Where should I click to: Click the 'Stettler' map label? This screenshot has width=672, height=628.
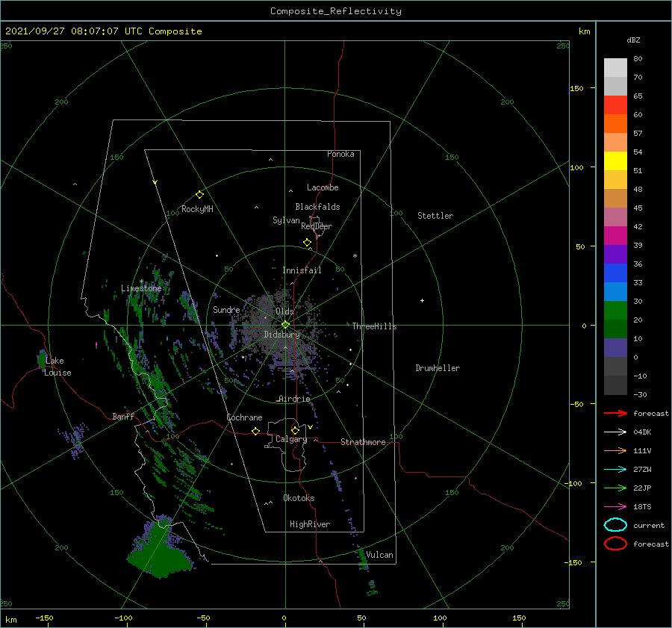(x=435, y=216)
